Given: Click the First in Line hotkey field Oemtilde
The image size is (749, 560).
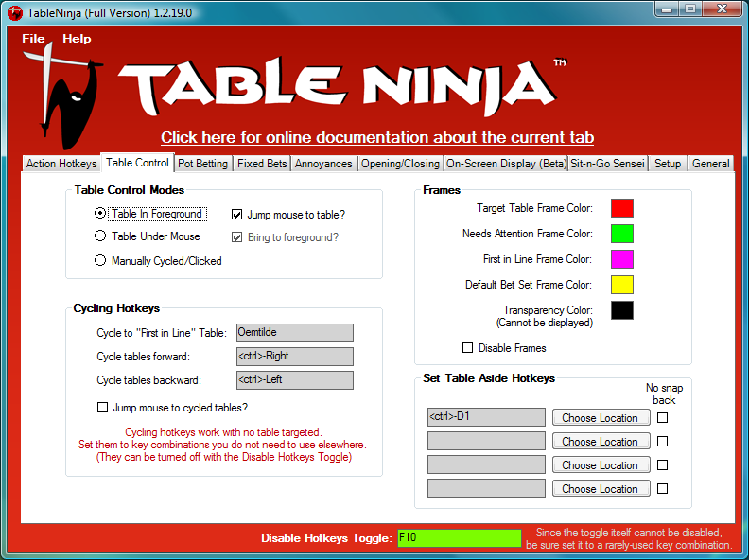Looking at the screenshot, I should point(295,333).
